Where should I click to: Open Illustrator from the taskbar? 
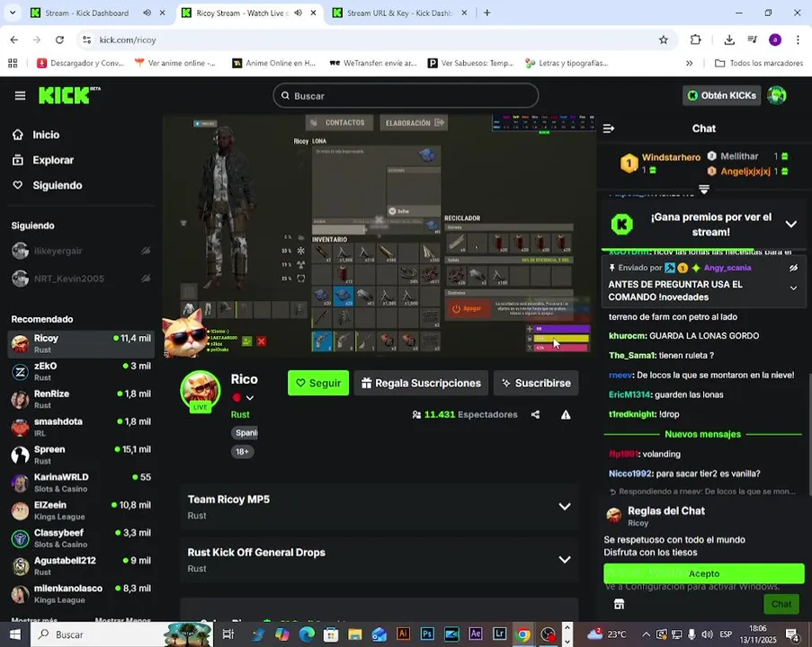[403, 634]
